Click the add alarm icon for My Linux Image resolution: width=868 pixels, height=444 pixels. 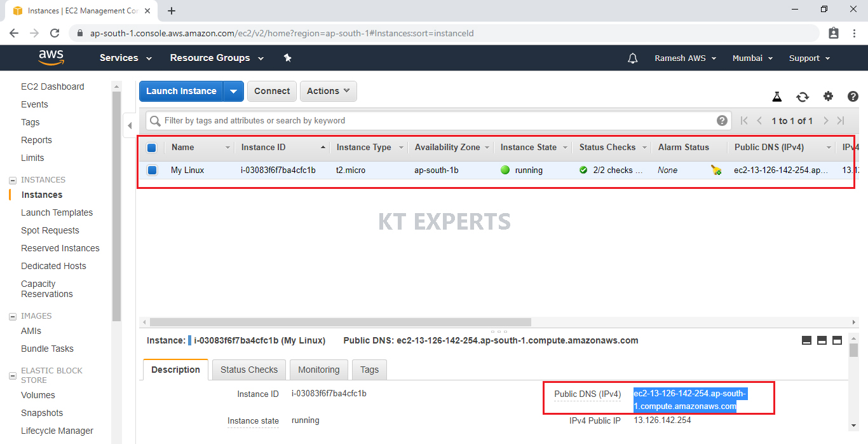[716, 170]
